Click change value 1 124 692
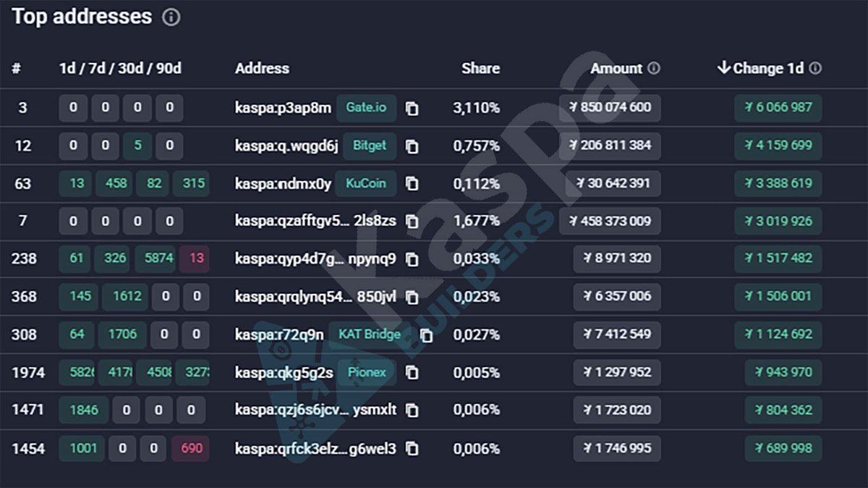Viewport: 868px width, 488px height. (778, 335)
